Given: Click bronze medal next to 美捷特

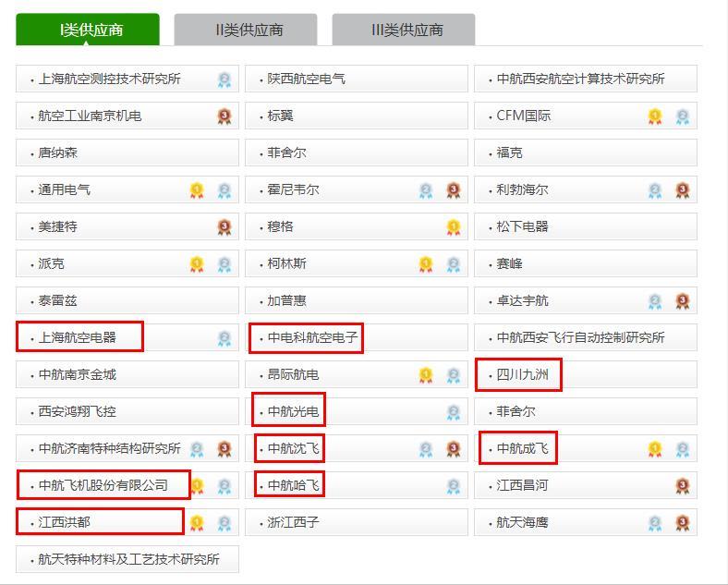Looking at the screenshot, I should pos(224,227).
